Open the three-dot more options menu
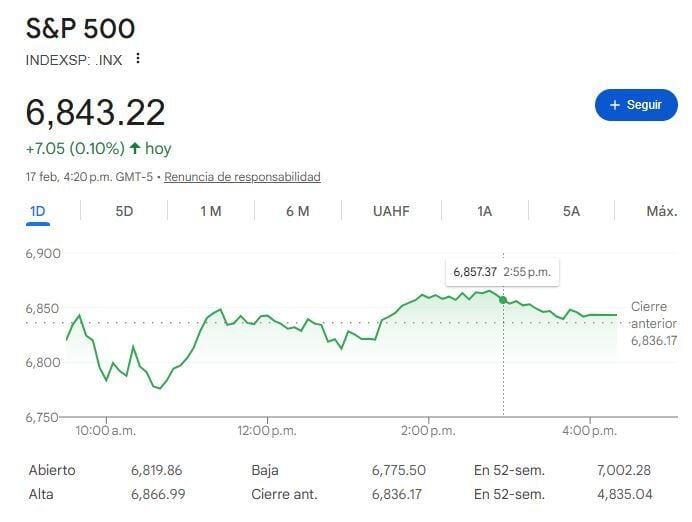The height and width of the screenshot is (522, 692). tap(138, 58)
